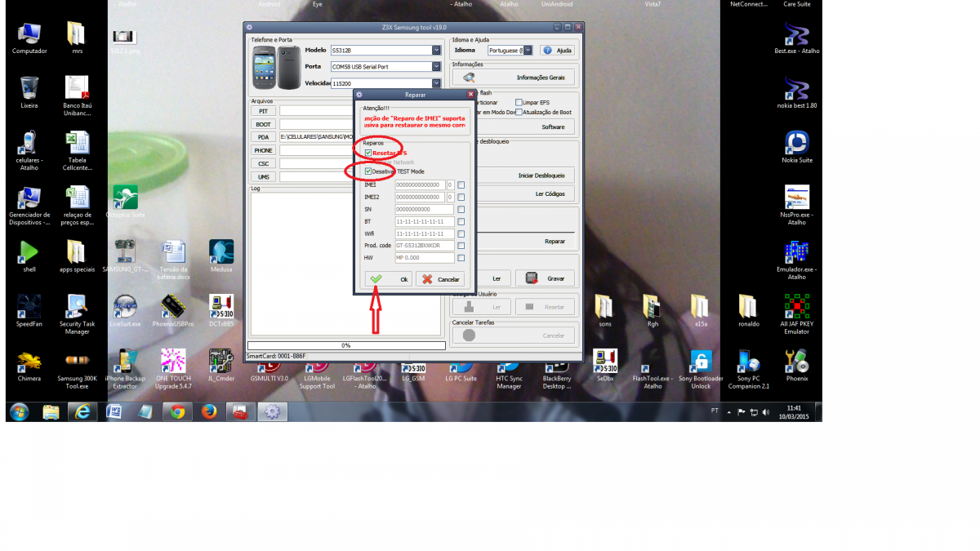Open the Tabela Cellcente Excel file
980x551 pixels.
(78, 150)
